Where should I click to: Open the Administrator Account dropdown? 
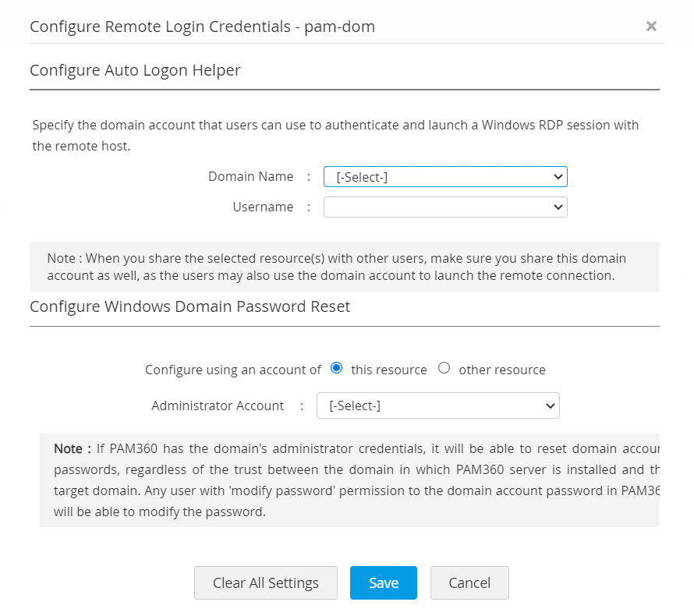pos(437,405)
